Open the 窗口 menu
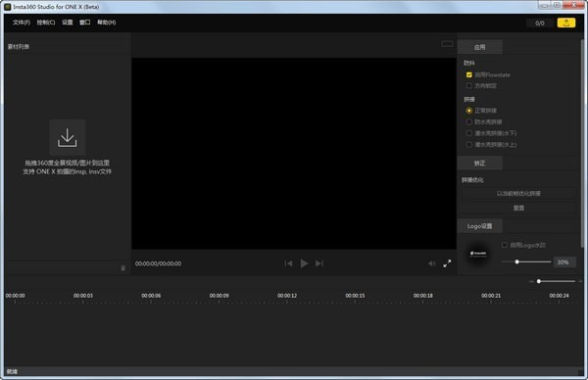The height and width of the screenshot is (380, 588). (x=84, y=23)
